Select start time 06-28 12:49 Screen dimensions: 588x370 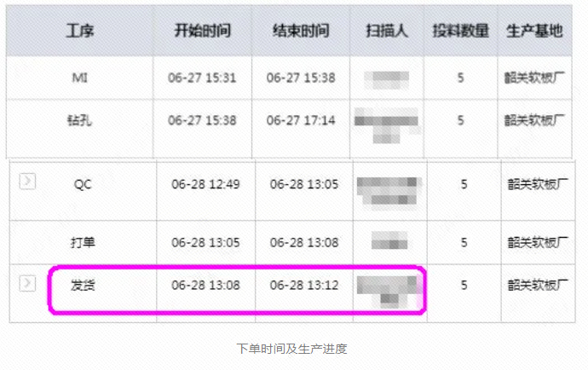(x=205, y=184)
